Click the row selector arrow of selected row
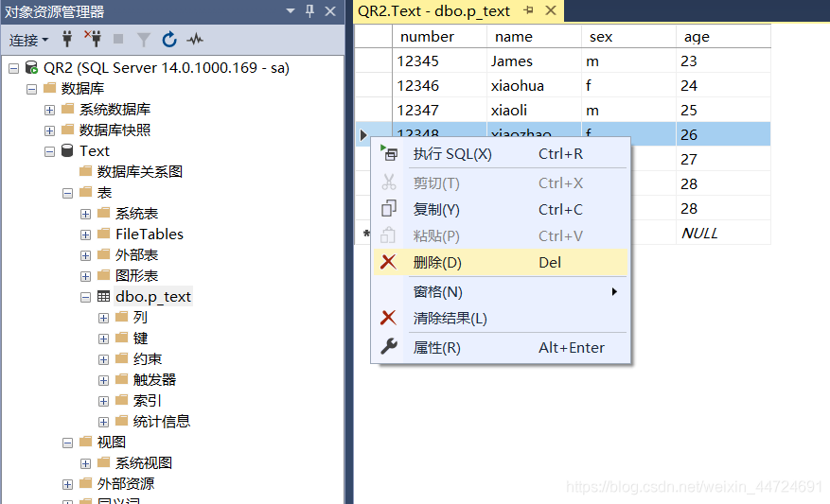 [x=363, y=135]
